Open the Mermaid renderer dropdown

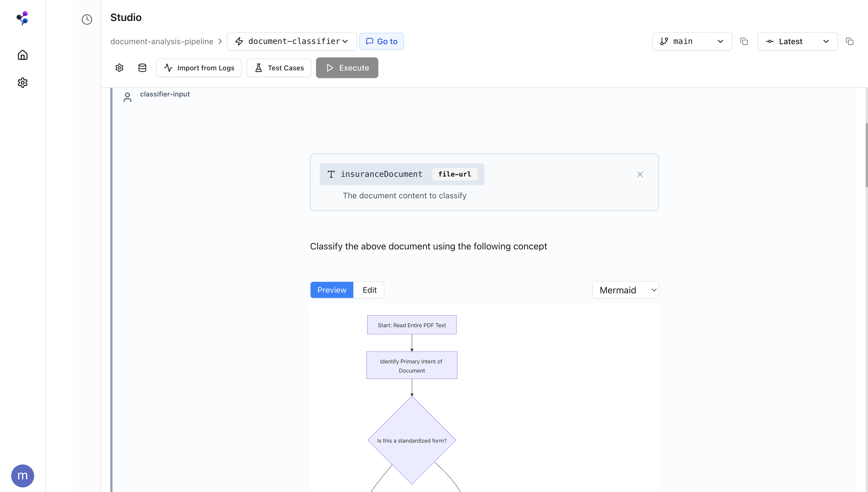[625, 290]
